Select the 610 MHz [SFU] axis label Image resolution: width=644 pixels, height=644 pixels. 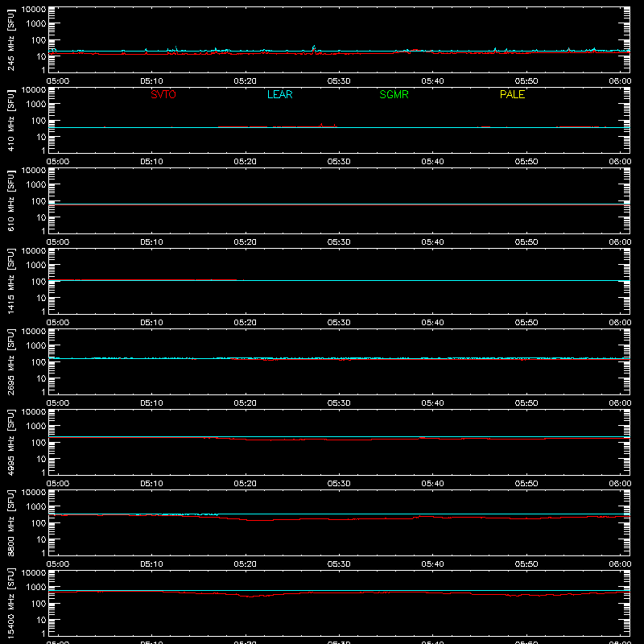pos(10,201)
